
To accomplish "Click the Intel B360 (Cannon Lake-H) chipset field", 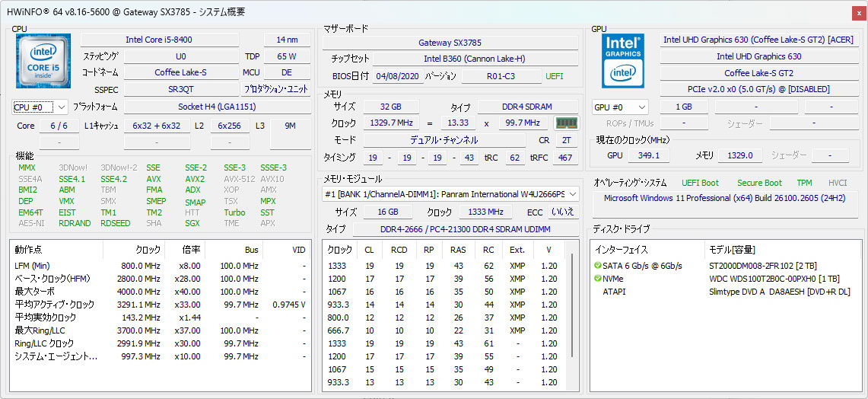I will (x=475, y=59).
